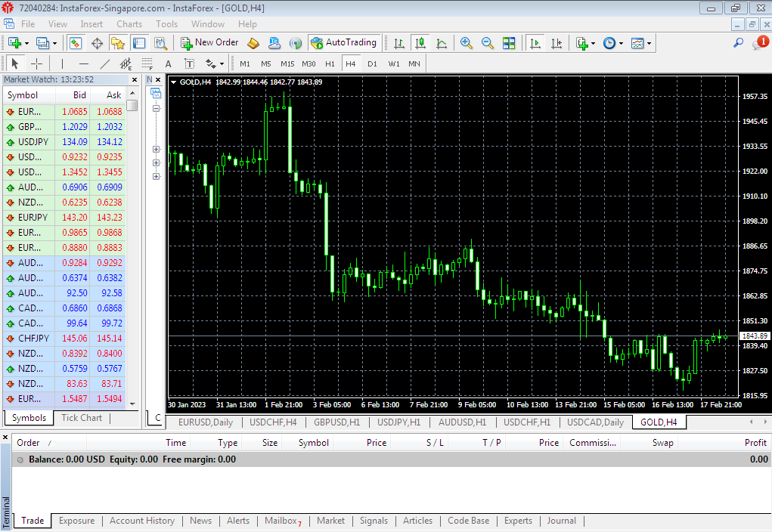
Task: Open notifications bubble with badge 1
Action: tap(760, 43)
